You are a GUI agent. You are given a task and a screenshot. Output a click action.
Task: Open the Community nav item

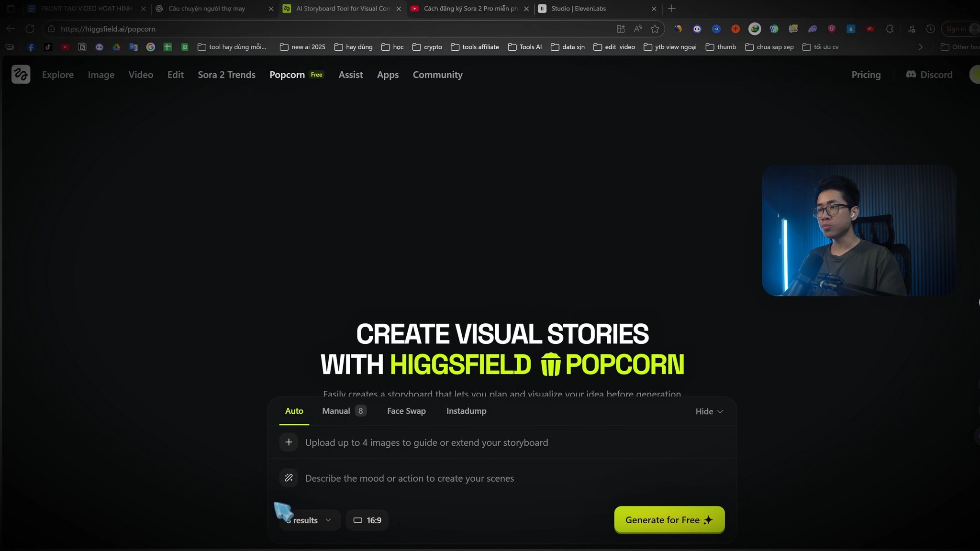click(437, 75)
